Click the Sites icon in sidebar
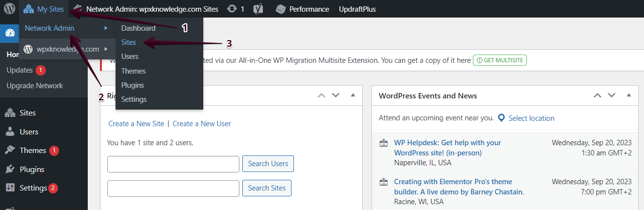The height and width of the screenshot is (210, 644). click(x=10, y=113)
